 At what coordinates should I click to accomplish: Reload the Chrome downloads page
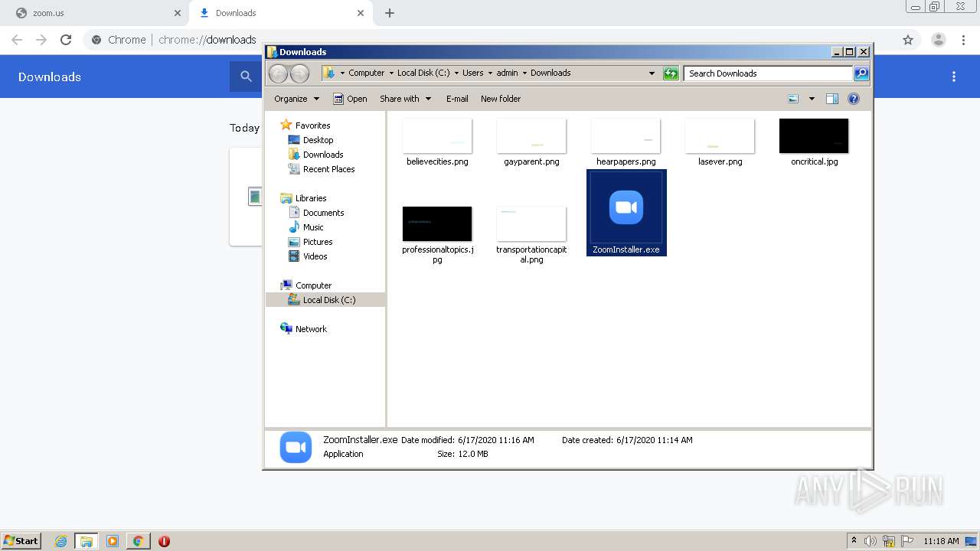point(66,40)
